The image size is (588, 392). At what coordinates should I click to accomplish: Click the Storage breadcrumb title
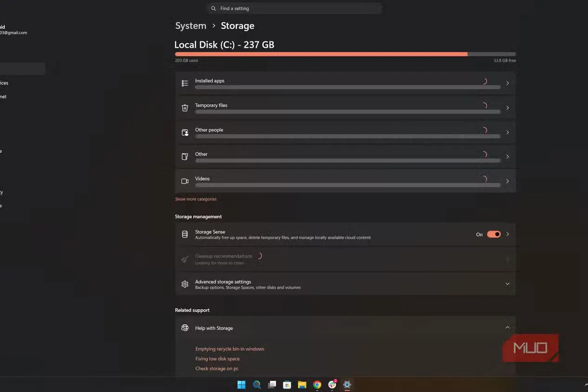click(237, 26)
